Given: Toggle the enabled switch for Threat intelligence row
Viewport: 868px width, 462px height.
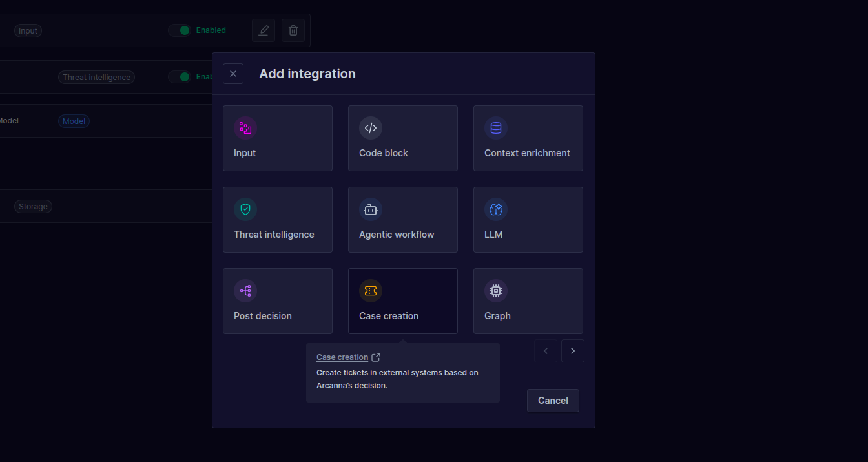Looking at the screenshot, I should (x=180, y=77).
